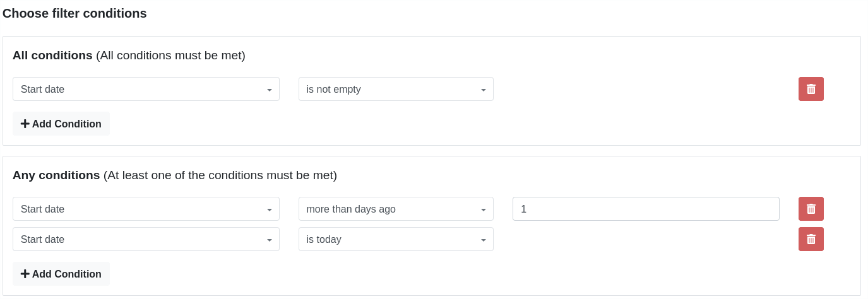Add Condition to the All conditions group
This screenshot has width=868, height=299.
pos(61,124)
